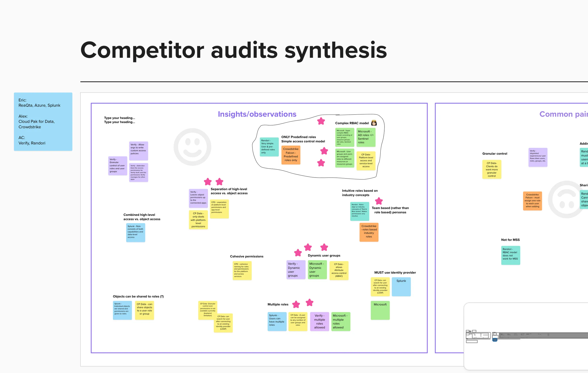Select CP Data - only deals with platform-level note
This screenshot has width=588, height=373.
tap(198, 220)
